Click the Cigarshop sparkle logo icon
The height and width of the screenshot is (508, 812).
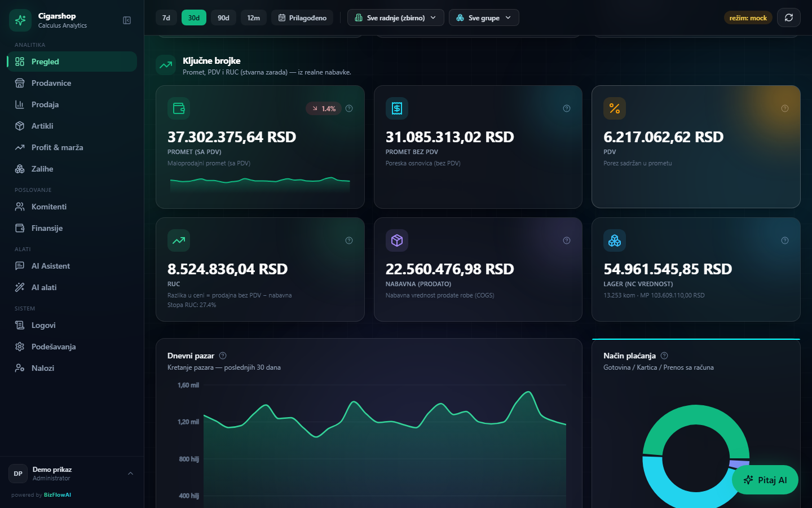[x=20, y=20]
